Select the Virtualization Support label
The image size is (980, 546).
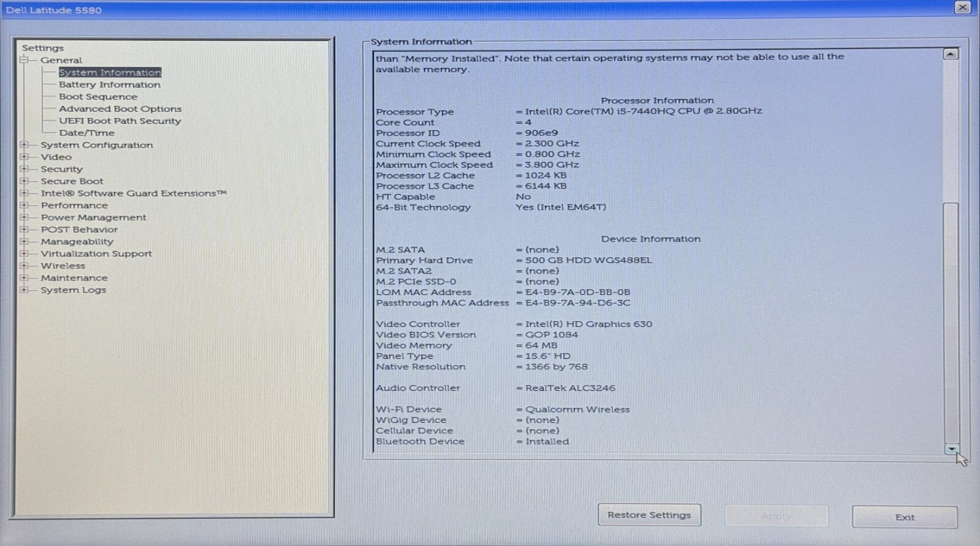(96, 253)
